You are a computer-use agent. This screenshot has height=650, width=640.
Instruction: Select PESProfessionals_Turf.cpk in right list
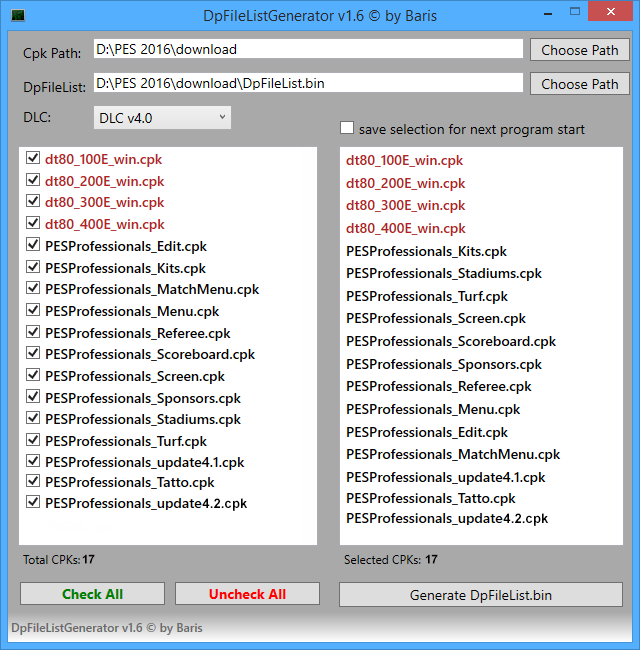tap(427, 296)
